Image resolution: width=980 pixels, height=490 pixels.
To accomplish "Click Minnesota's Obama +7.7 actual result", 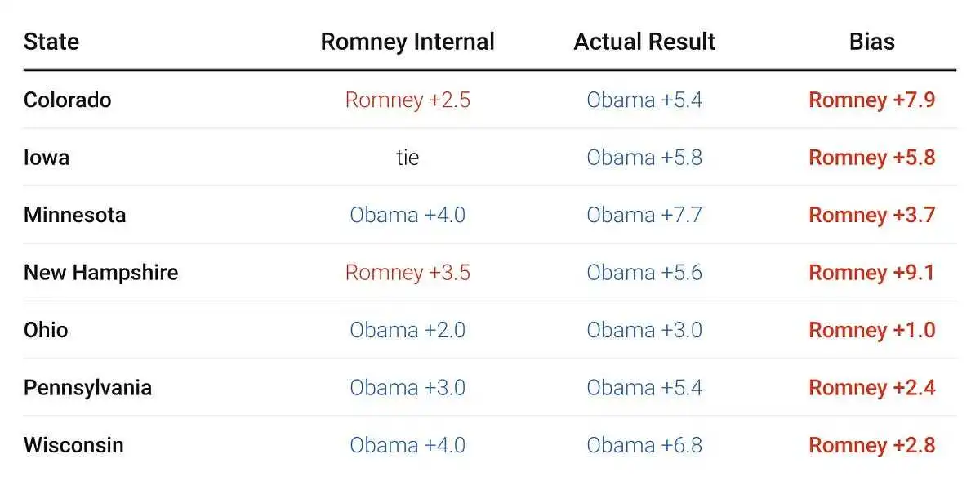I will click(x=644, y=215).
